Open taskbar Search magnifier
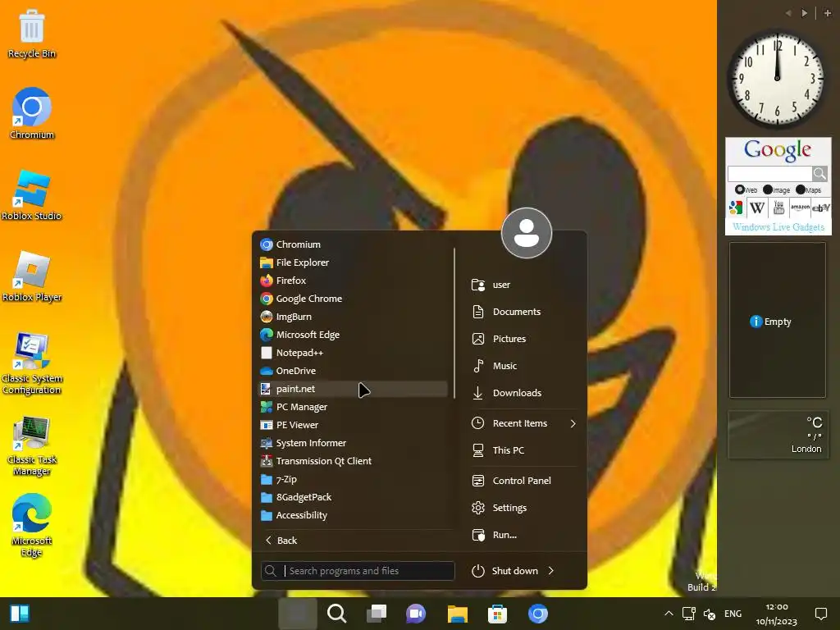Viewport: 840px width, 630px height. click(x=337, y=614)
